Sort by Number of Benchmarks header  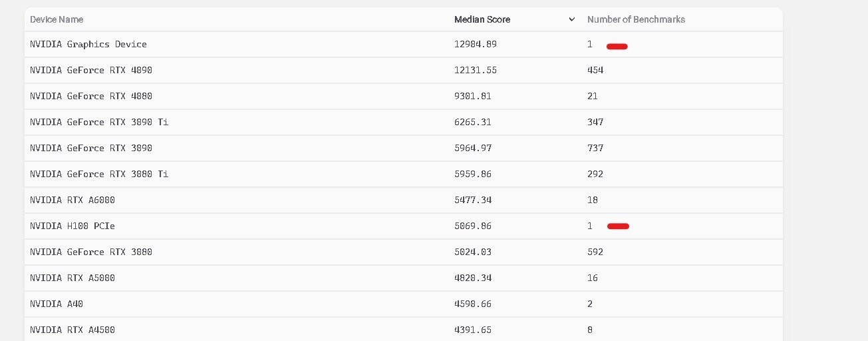click(636, 20)
